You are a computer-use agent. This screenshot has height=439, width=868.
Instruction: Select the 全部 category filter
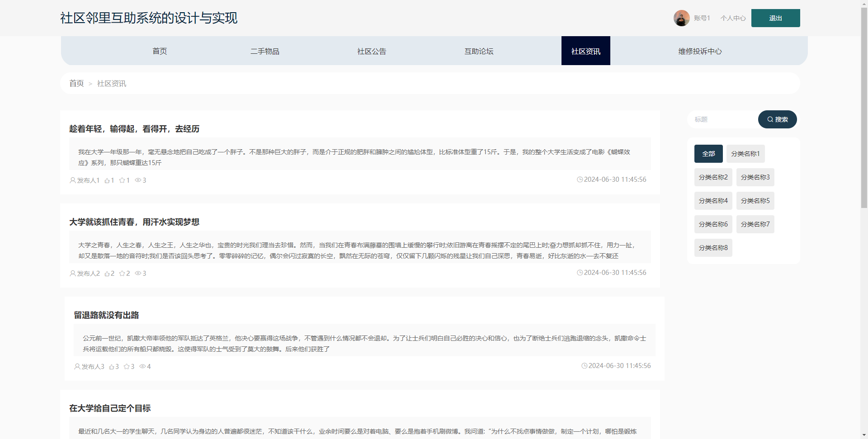pyautogui.click(x=708, y=154)
